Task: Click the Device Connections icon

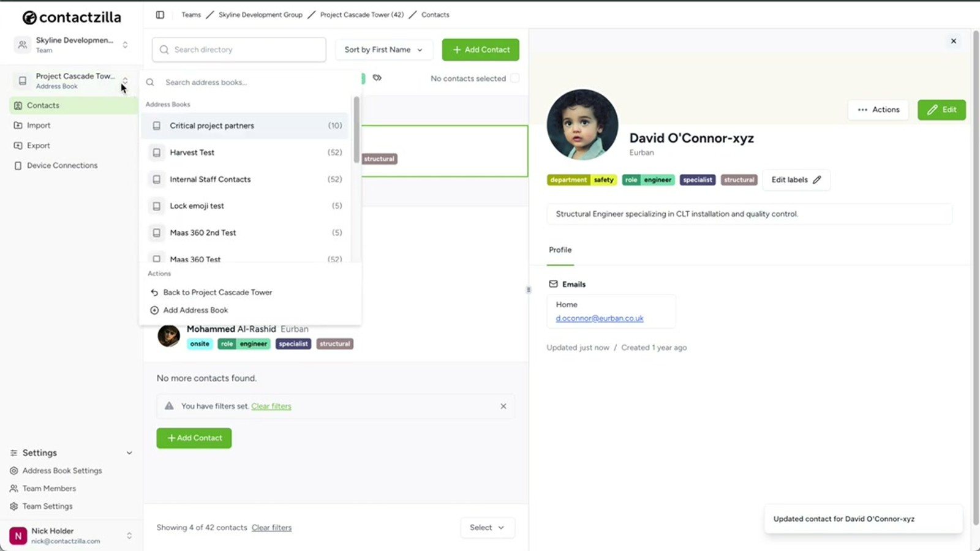Action: pyautogui.click(x=18, y=165)
